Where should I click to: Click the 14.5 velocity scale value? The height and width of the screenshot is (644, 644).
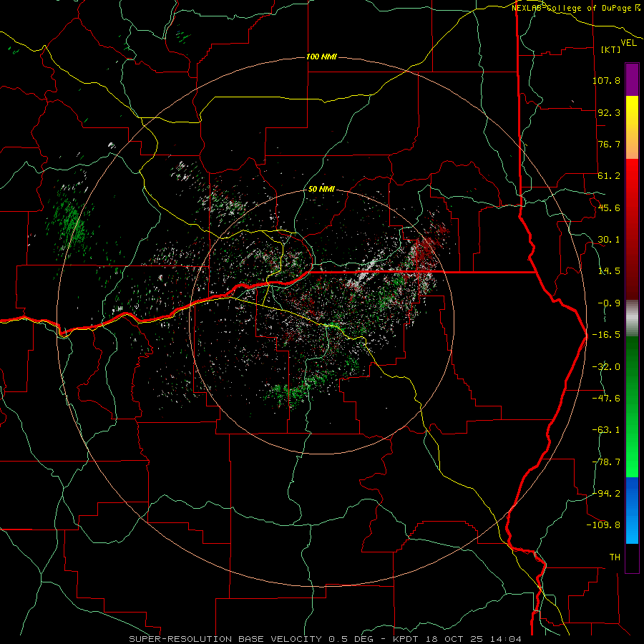(x=609, y=271)
